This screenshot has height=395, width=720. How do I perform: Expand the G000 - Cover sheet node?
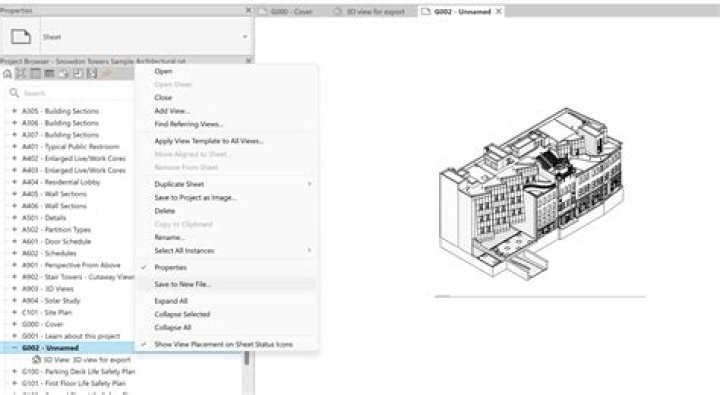(14, 324)
